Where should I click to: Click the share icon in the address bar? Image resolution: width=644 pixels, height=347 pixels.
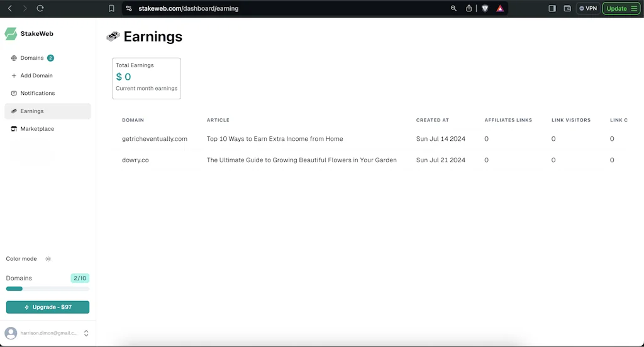[x=469, y=8]
